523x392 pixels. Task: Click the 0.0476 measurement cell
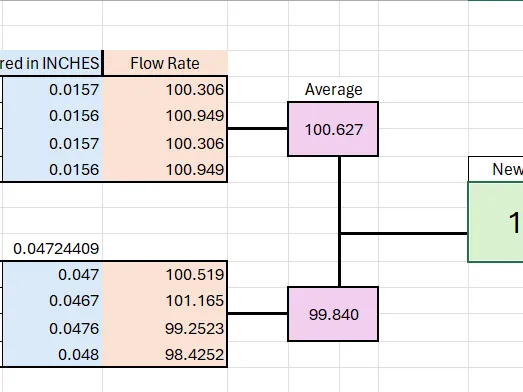53,328
